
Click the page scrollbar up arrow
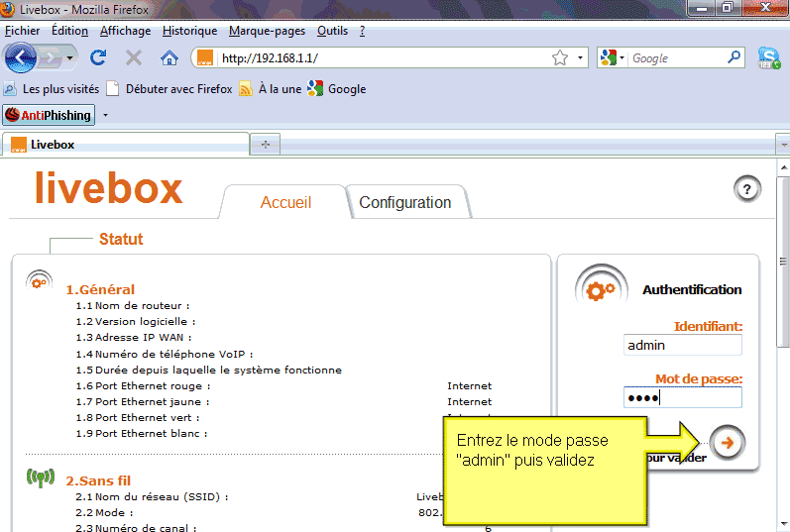783,166
